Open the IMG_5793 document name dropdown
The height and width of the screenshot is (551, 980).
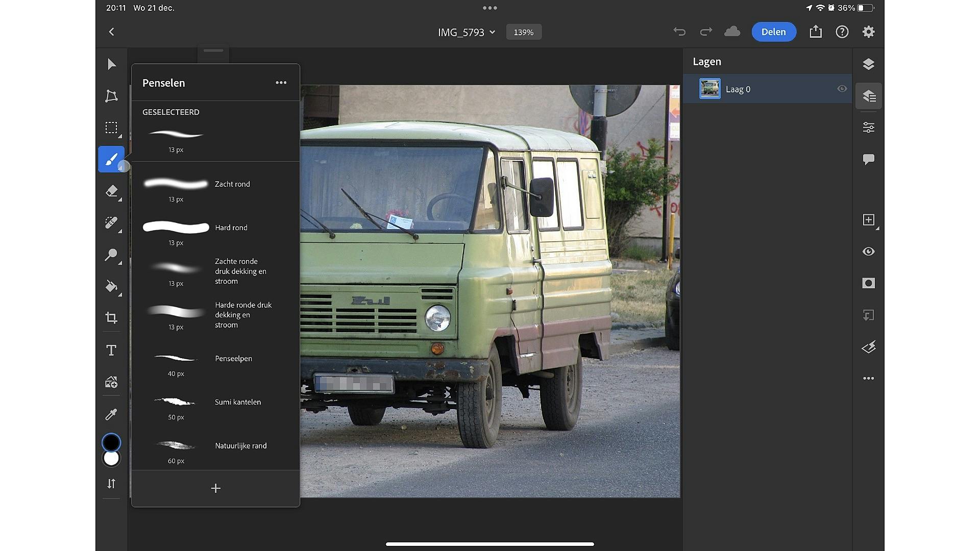(x=467, y=32)
